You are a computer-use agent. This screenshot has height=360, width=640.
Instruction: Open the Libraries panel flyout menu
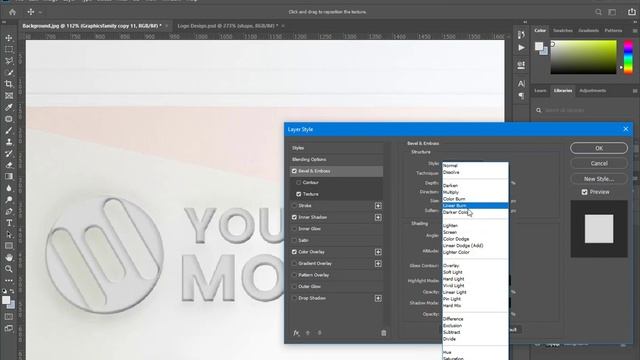[635, 91]
